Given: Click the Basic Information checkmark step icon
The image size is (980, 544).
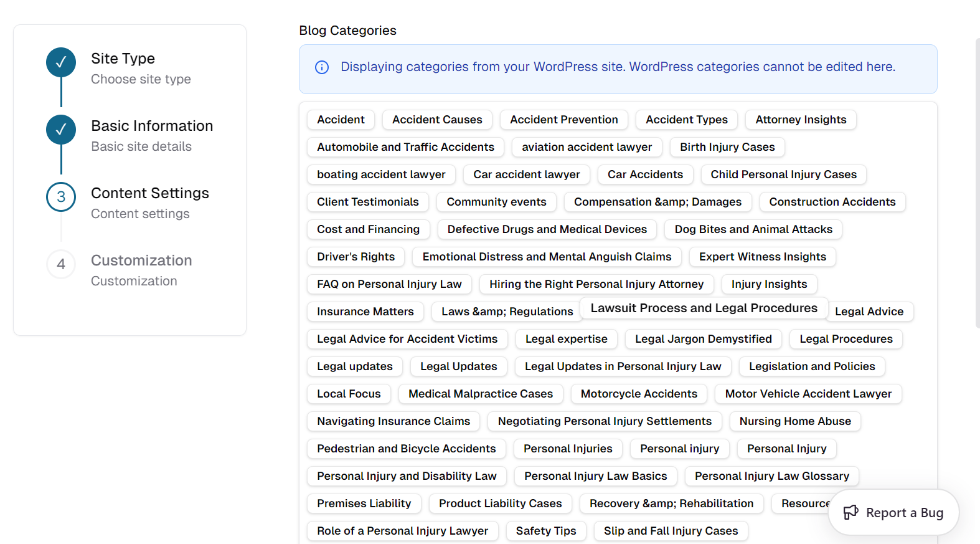Looking at the screenshot, I should [x=61, y=130].
